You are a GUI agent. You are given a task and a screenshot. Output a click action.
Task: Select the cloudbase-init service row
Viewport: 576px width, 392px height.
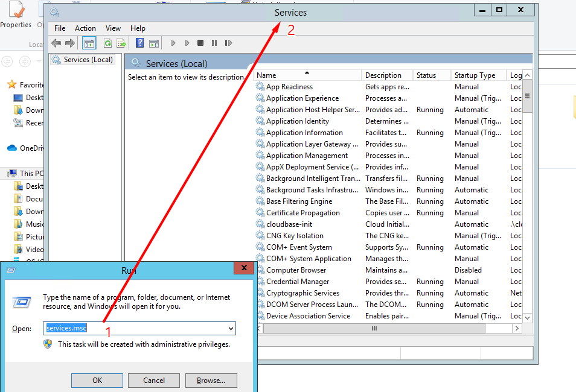[289, 224]
